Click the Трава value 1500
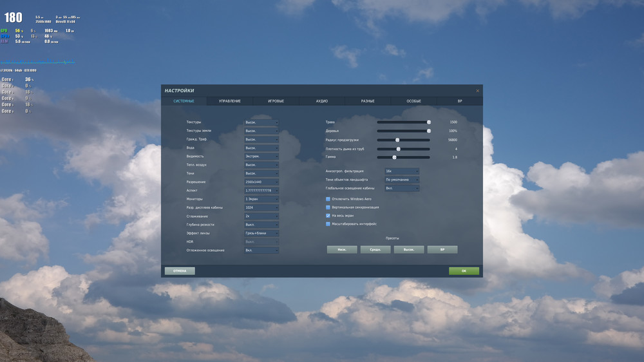644x362 pixels. point(453,122)
